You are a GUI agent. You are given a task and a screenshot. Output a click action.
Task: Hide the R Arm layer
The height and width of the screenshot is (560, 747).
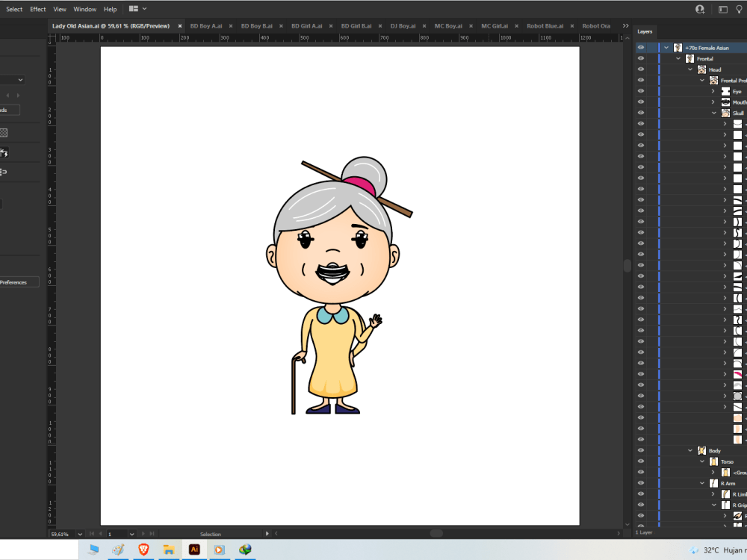pyautogui.click(x=641, y=483)
